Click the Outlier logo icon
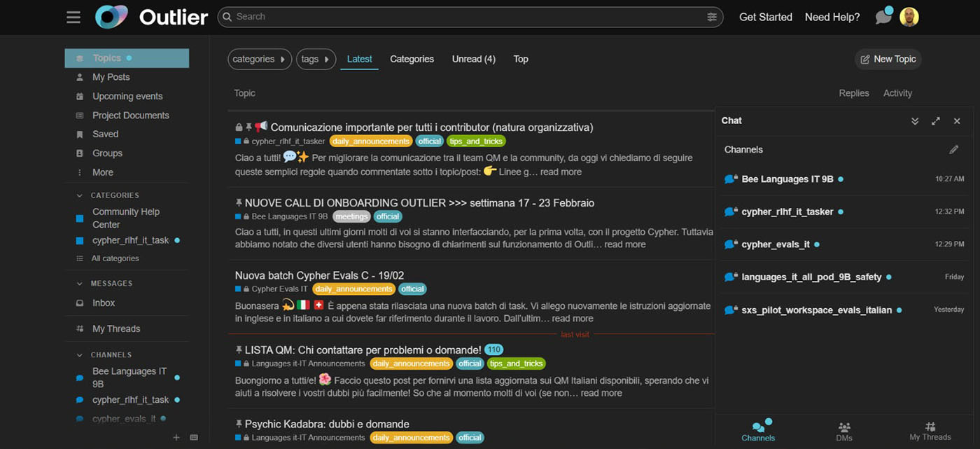 [111, 18]
